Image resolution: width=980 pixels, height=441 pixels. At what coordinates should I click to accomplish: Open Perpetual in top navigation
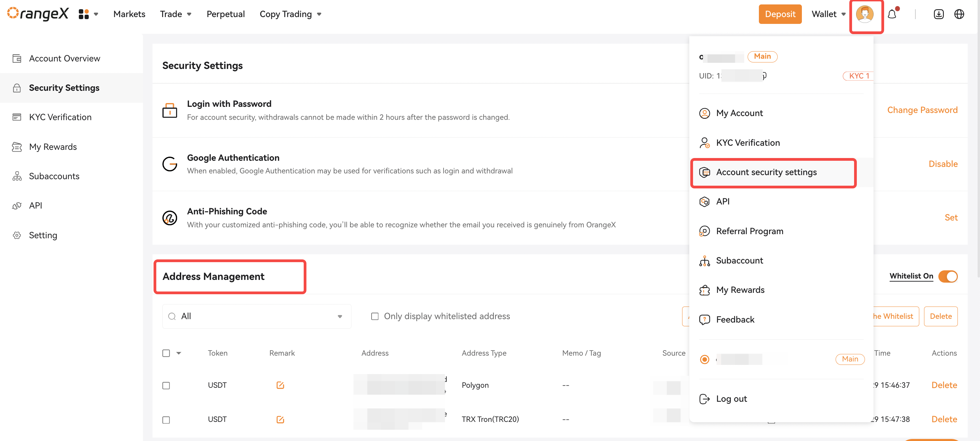(x=226, y=14)
